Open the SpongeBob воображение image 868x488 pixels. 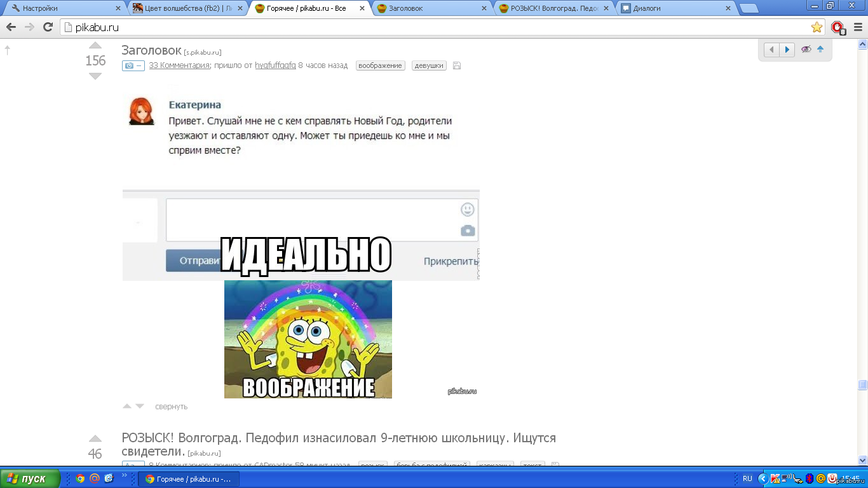click(308, 339)
